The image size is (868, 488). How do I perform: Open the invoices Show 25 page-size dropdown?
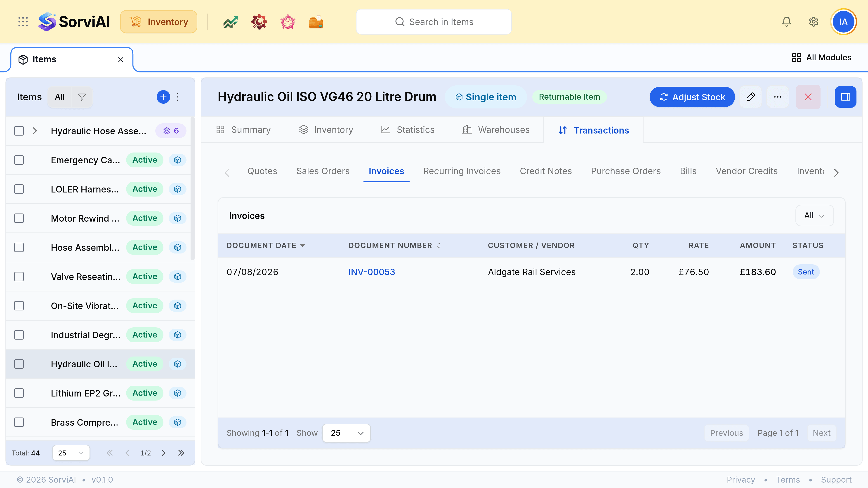(346, 433)
